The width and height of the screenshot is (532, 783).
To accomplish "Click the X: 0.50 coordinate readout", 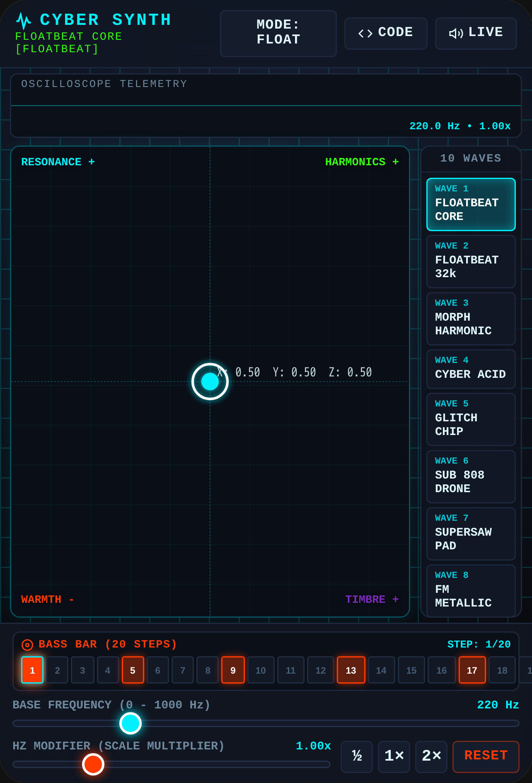I will (239, 372).
